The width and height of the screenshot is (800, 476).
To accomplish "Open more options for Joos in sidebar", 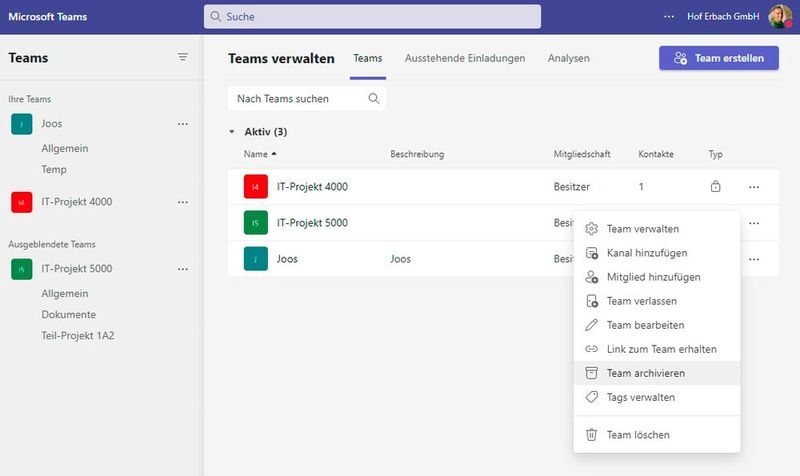I will pos(183,124).
